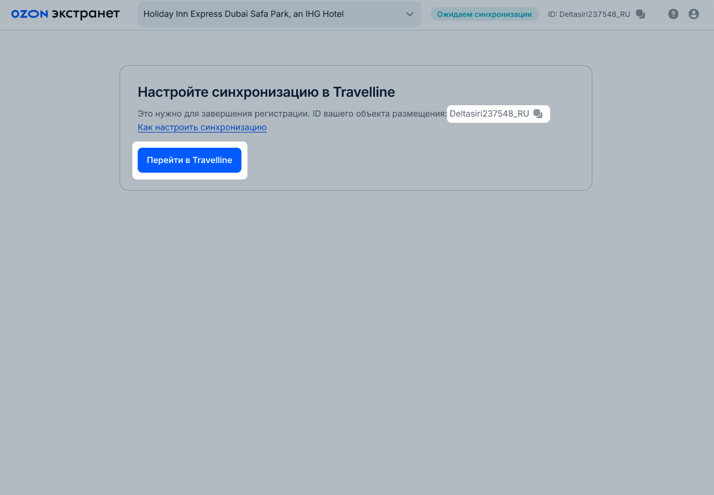Click the ID: Deltasiri237548_RU text in header
Viewport: 714px width, 495px height.
pyautogui.click(x=589, y=14)
